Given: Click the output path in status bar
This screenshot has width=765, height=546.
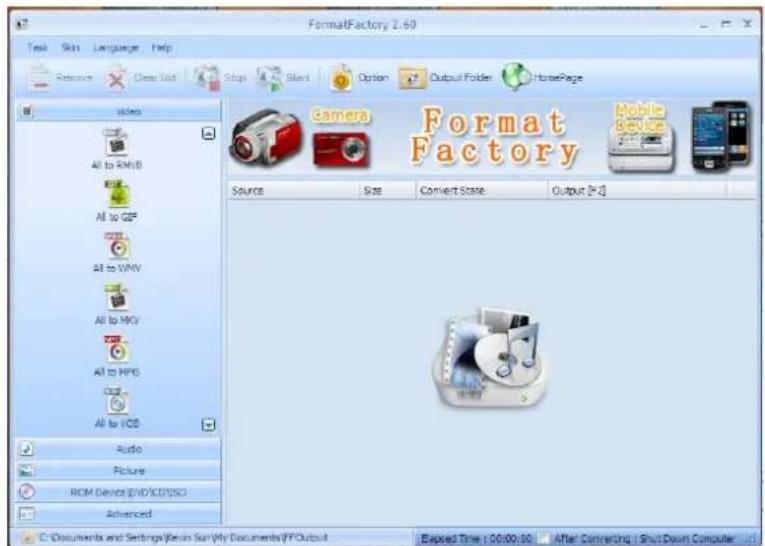Looking at the screenshot, I should coord(183,538).
